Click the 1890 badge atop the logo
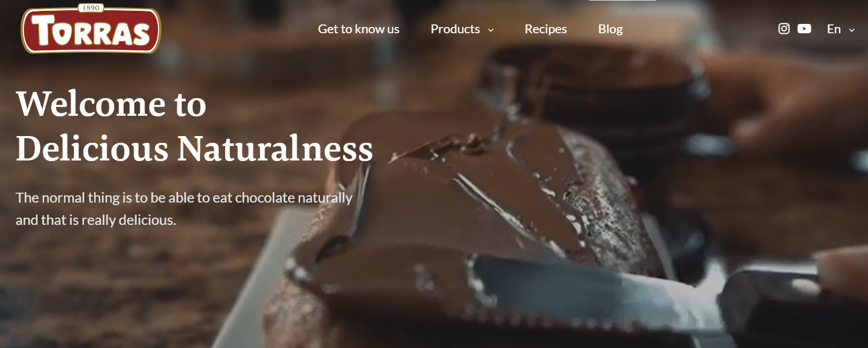 [91, 8]
